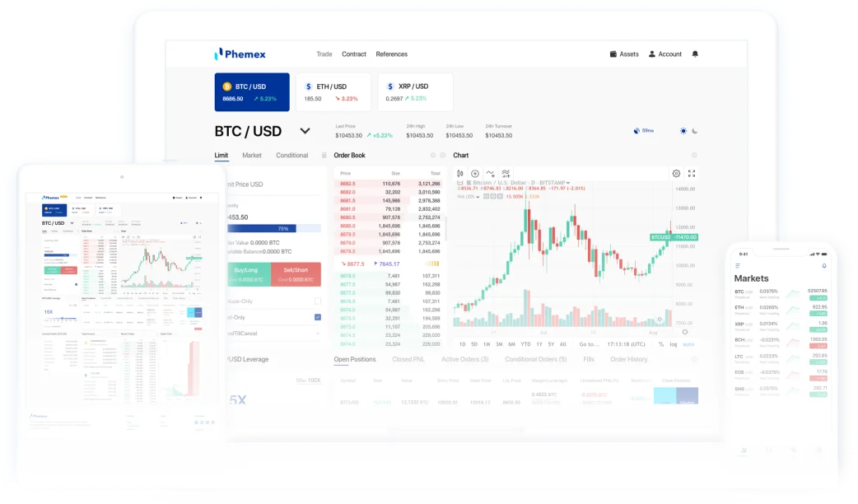Open the calculator icon beside Conditional
The width and height of the screenshot is (858, 504).
pos(324,156)
